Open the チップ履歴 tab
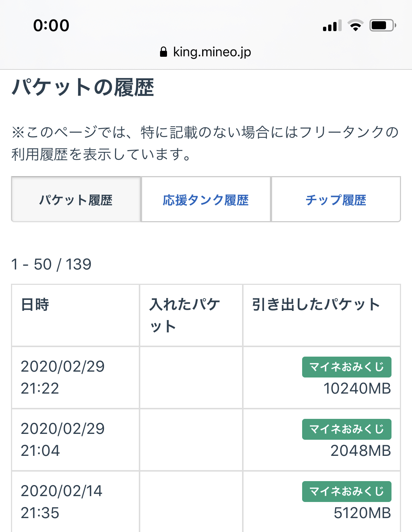This screenshot has height=532, width=412. coord(336,200)
